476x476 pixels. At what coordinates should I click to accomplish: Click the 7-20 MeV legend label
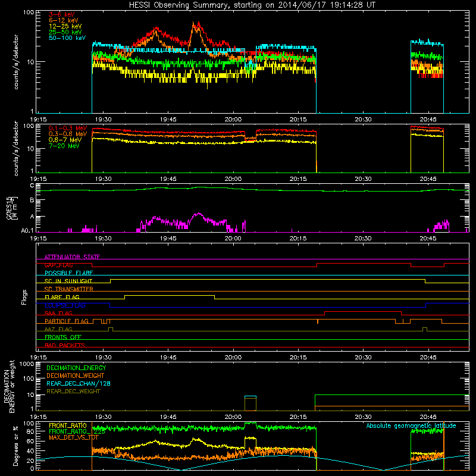[64, 146]
